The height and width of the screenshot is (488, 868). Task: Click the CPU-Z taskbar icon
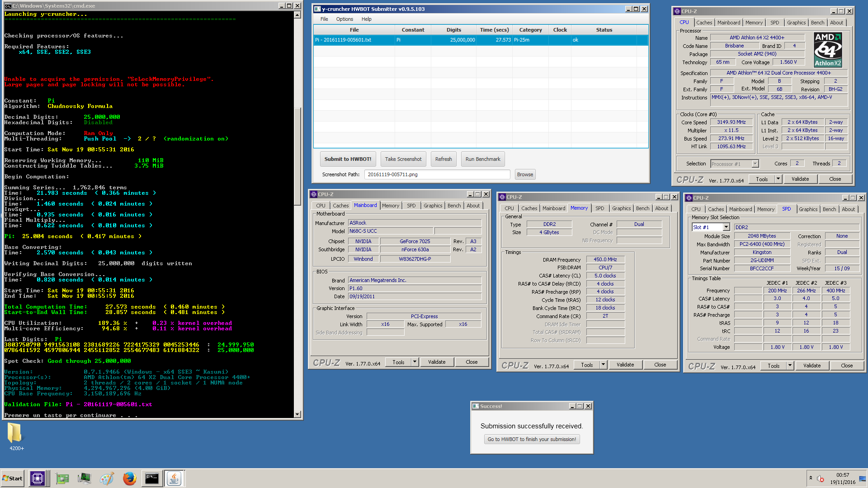tap(38, 479)
